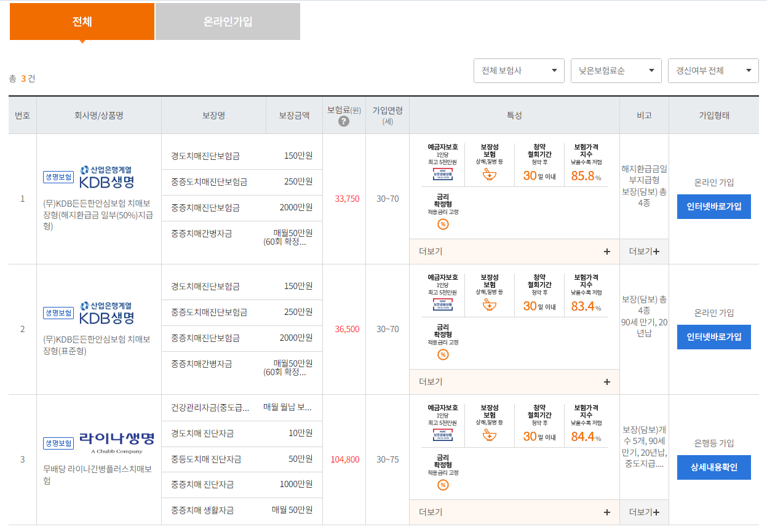Click the 가입형태 column header

tap(714, 115)
